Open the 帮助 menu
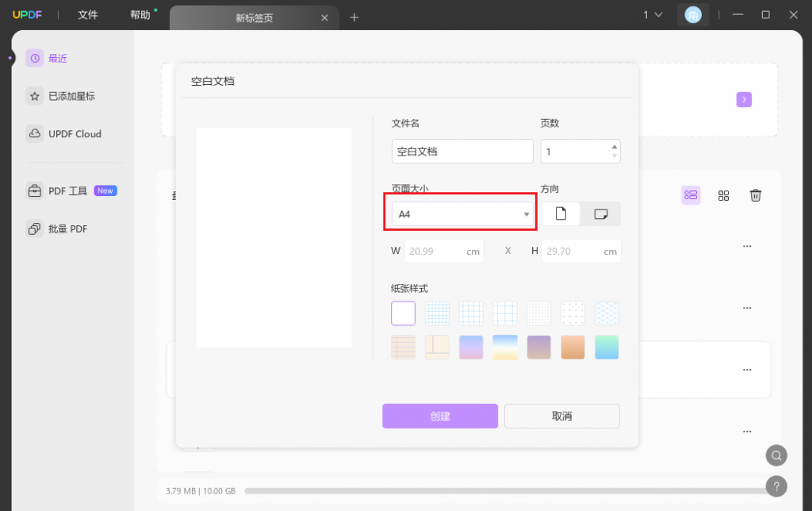Screen dimensions: 812x511 (140, 15)
